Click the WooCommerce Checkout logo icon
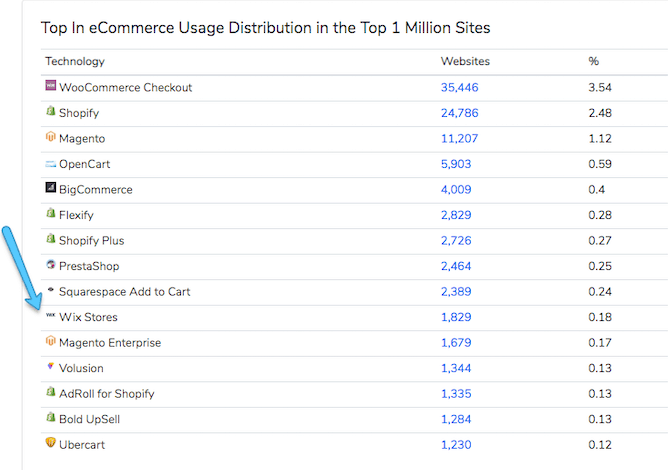The width and height of the screenshot is (668, 470). point(51,85)
